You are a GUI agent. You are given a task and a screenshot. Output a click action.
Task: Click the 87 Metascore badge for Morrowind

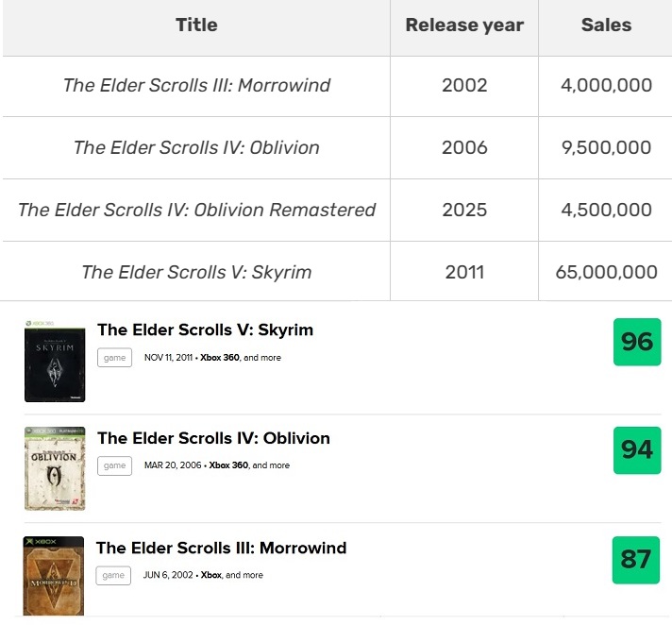(635, 560)
